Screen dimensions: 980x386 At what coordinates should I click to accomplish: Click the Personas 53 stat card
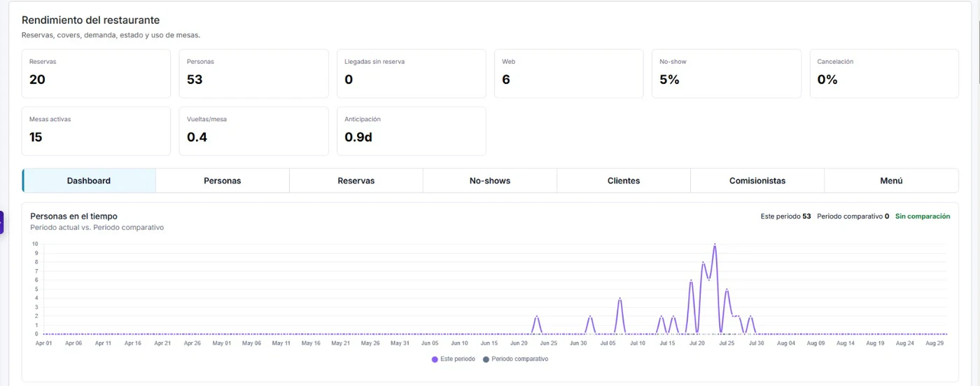pos(253,74)
